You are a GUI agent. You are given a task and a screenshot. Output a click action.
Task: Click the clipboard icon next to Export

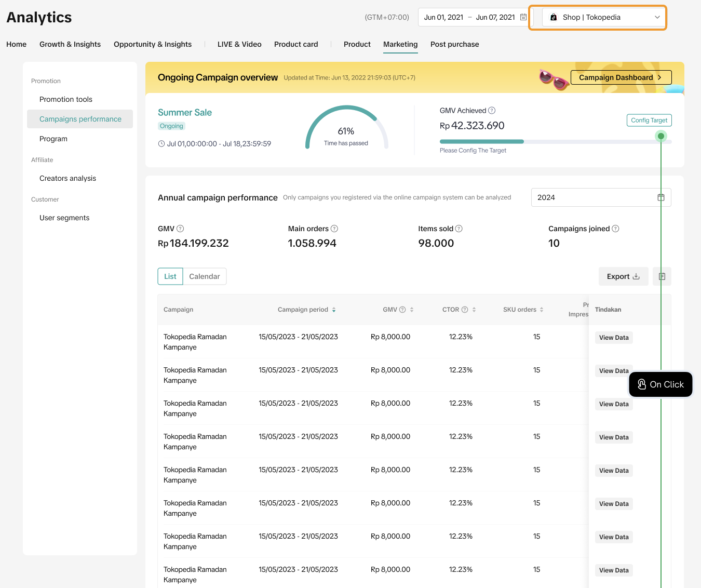coord(662,276)
